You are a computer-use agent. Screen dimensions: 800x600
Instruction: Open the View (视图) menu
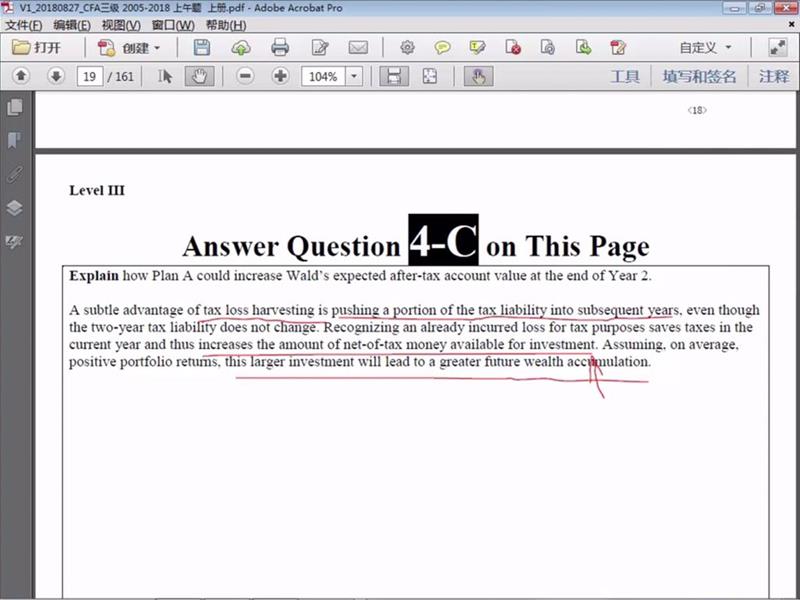121,25
